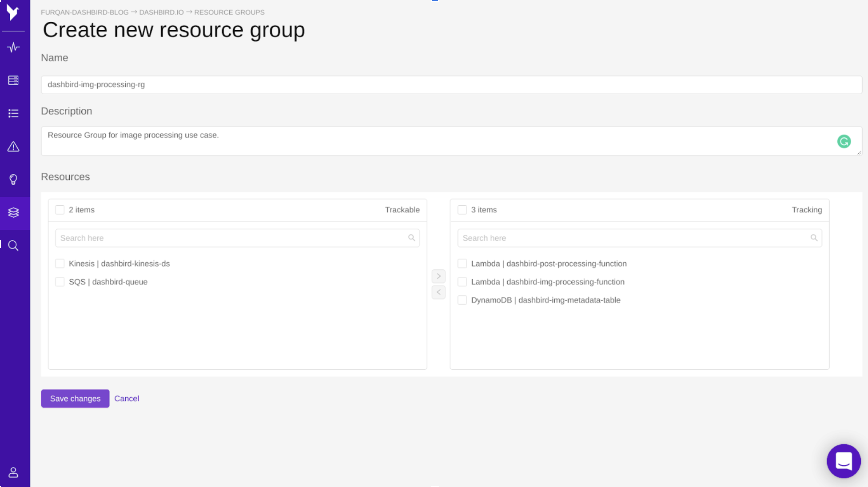
Task: Select all 3 items in Tracking
Action: coord(462,210)
